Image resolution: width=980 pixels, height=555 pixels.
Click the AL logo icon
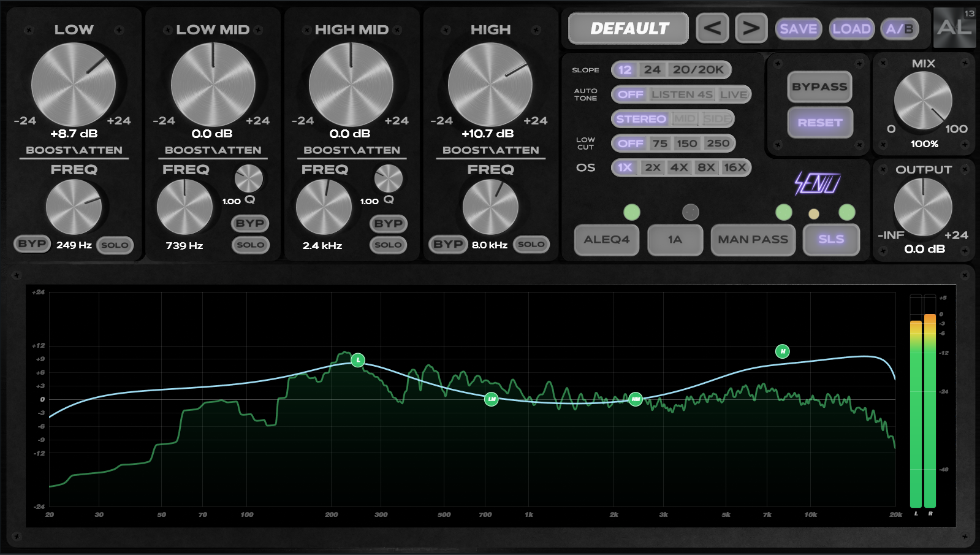(954, 28)
